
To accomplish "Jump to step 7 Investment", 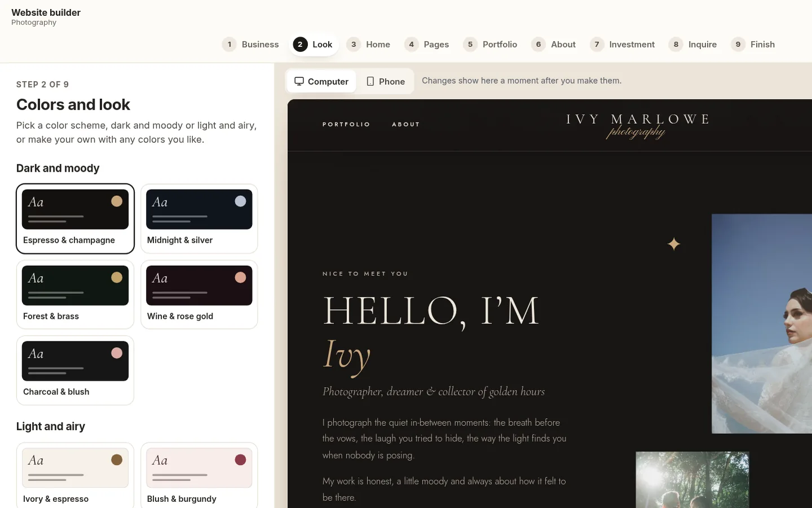I will [x=623, y=44].
